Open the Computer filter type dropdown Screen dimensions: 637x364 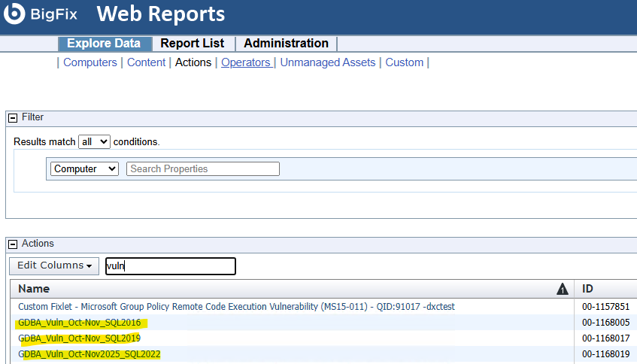[x=84, y=169]
